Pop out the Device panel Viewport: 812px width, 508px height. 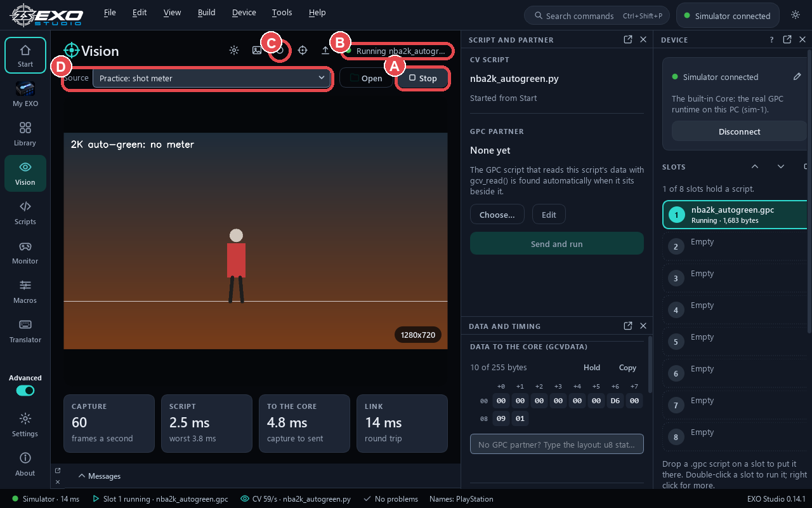click(787, 39)
